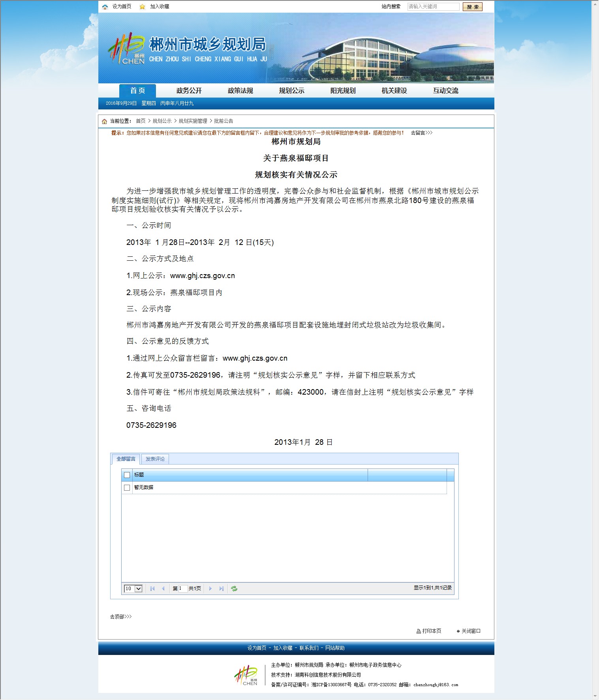Click the 打印本页 link
The height and width of the screenshot is (700, 599).
[432, 631]
